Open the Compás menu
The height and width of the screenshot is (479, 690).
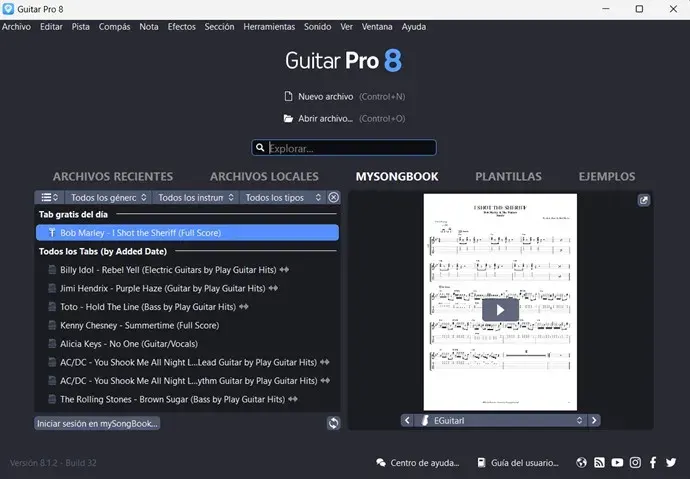[x=114, y=27]
